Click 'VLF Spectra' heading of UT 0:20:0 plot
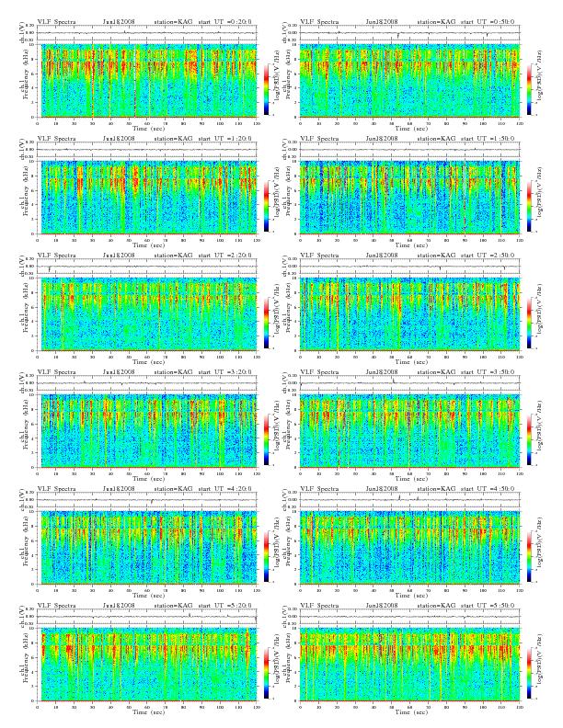Image resolution: width=563 pixels, height=728 pixels. click(57, 22)
